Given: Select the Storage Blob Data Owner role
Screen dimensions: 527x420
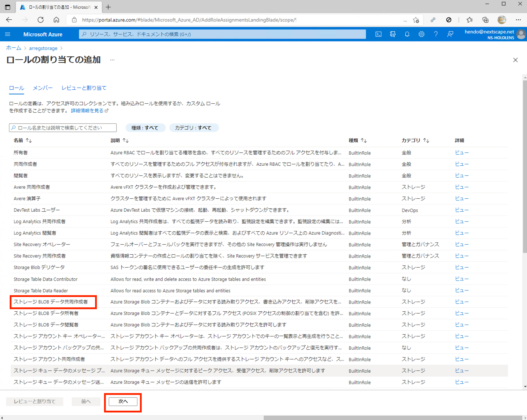Looking at the screenshot, I should tap(46, 313).
